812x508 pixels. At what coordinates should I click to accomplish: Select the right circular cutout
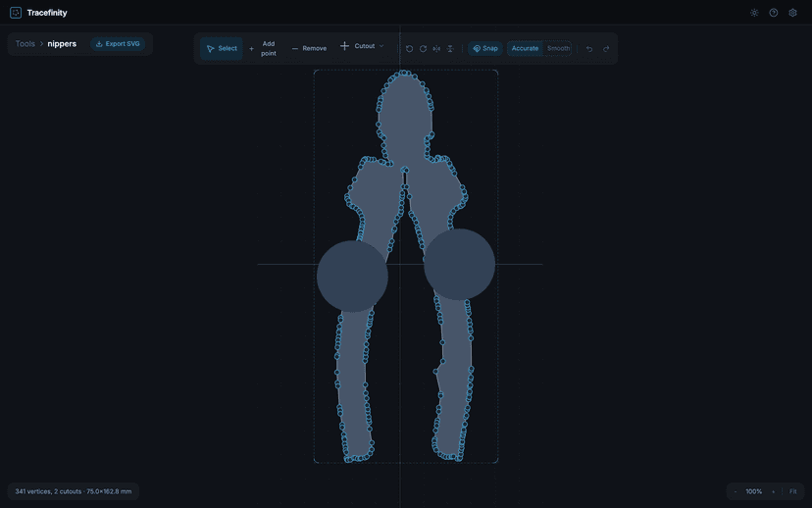tap(459, 264)
